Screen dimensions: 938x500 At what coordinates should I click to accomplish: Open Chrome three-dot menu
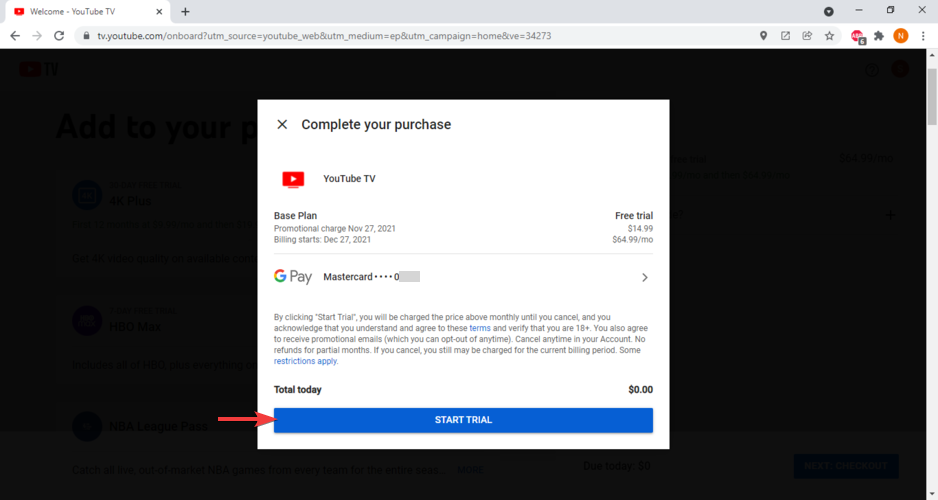(922, 35)
